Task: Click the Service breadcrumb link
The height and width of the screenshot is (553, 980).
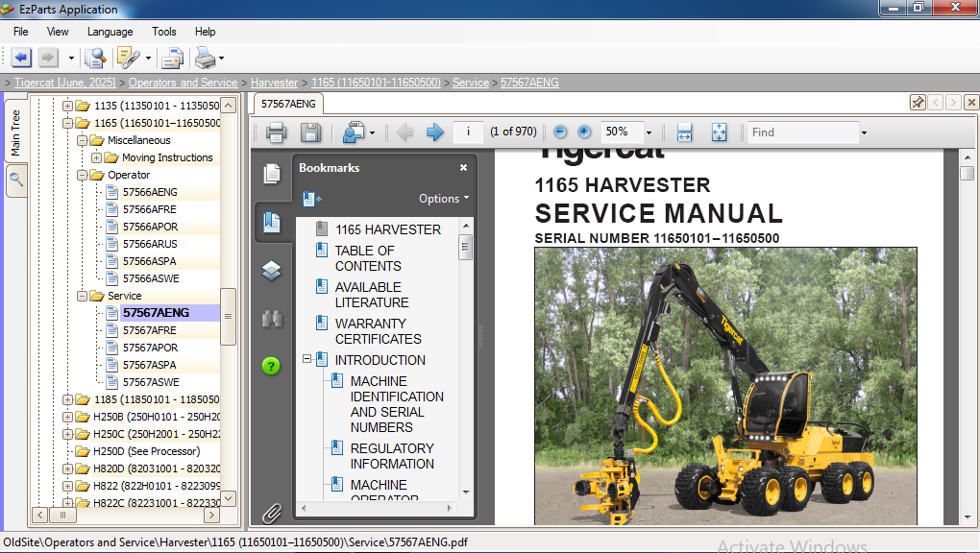Action: (x=471, y=83)
